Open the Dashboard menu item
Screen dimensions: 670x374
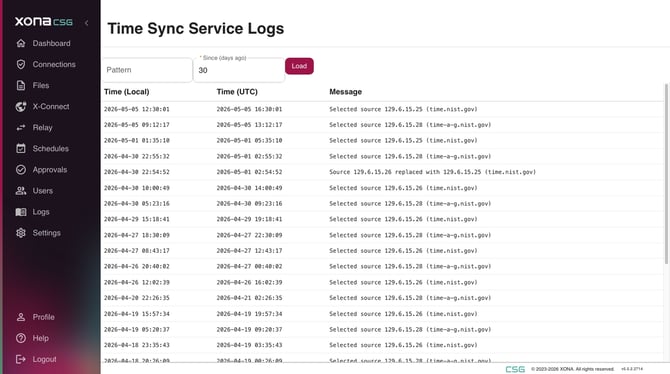coord(51,43)
